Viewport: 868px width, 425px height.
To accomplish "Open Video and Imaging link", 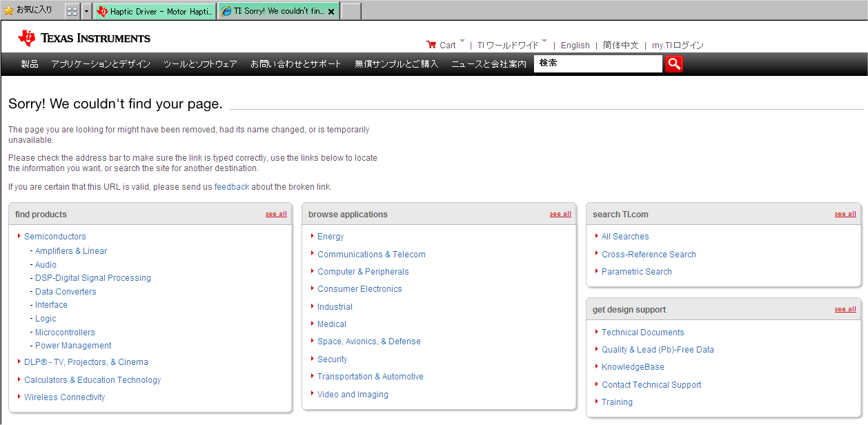I will [x=353, y=395].
